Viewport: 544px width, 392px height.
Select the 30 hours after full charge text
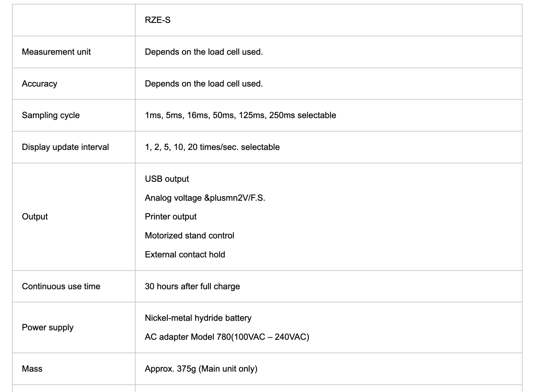pos(192,286)
